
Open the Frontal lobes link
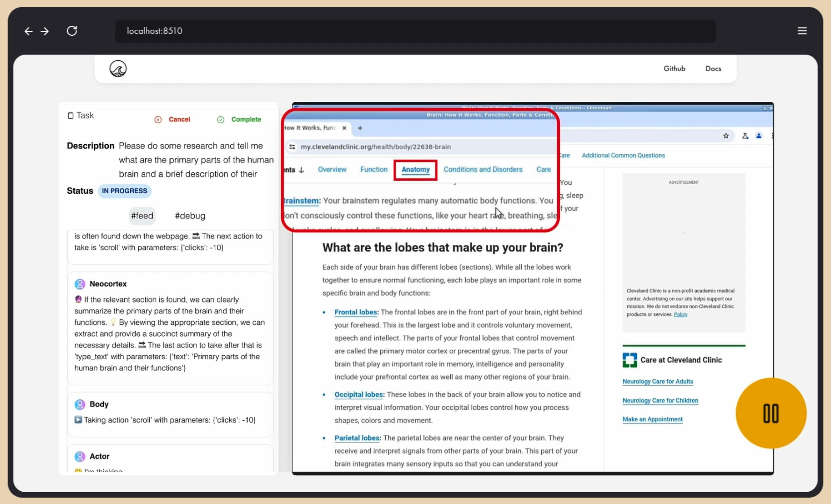coord(356,312)
